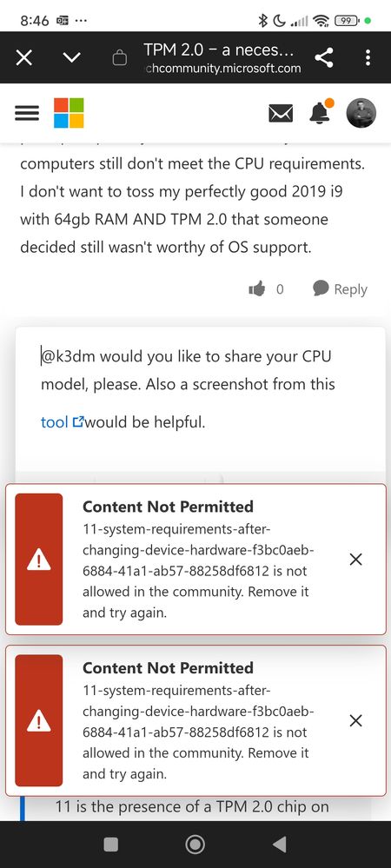The image size is (391, 868).
Task: Reply to the i9 comment
Action: [x=340, y=289]
